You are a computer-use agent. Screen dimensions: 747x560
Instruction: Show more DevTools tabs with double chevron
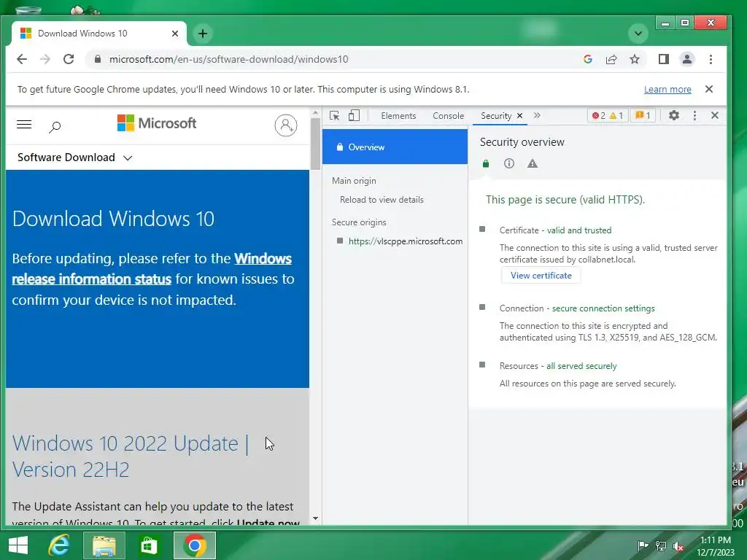537,116
